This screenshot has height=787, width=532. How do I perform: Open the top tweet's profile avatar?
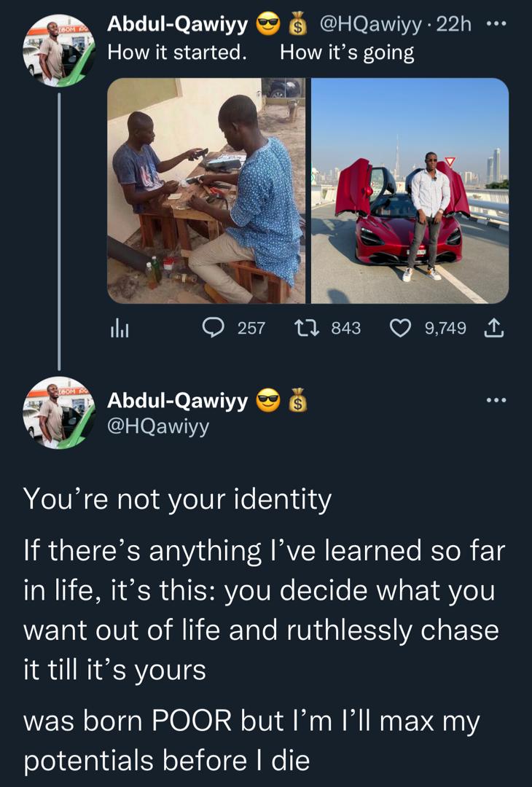[59, 51]
